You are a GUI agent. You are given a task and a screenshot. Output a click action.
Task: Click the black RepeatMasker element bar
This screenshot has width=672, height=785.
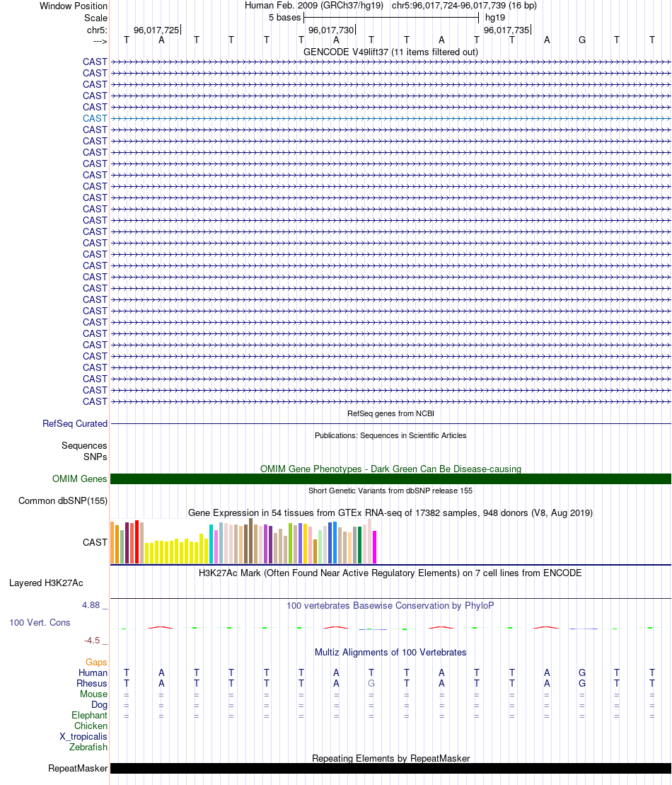click(x=390, y=769)
